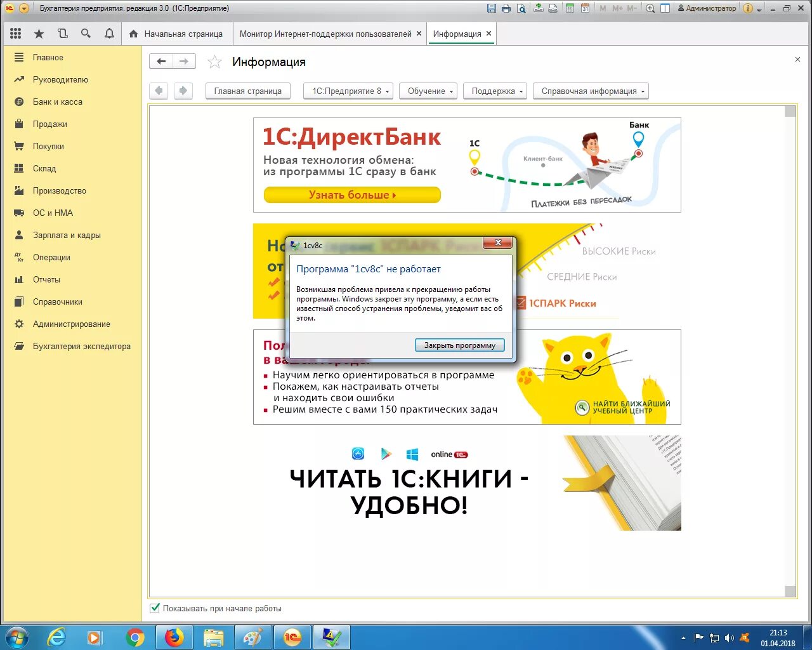
Task: Open the main menu arrow next to 1C logo
Action: 24,8
